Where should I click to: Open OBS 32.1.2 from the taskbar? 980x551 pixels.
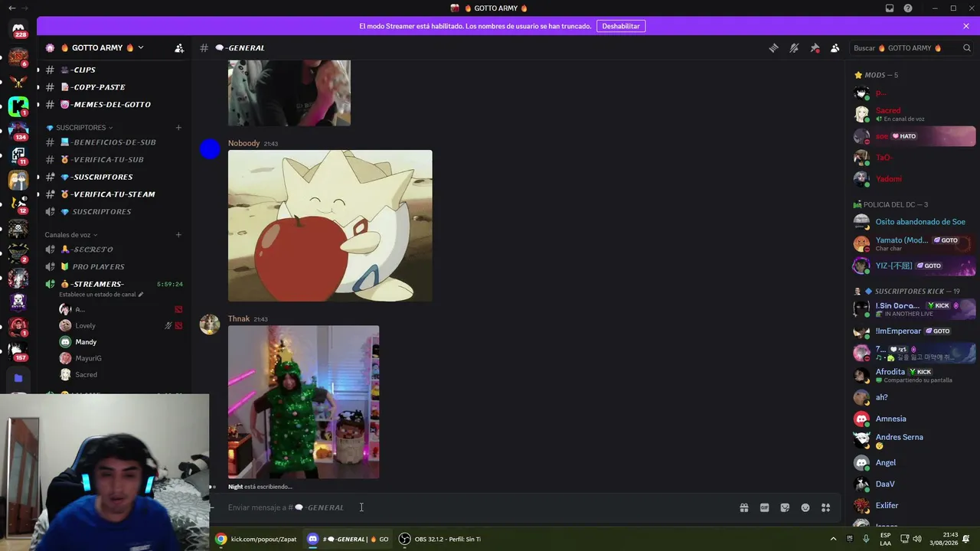(x=440, y=539)
